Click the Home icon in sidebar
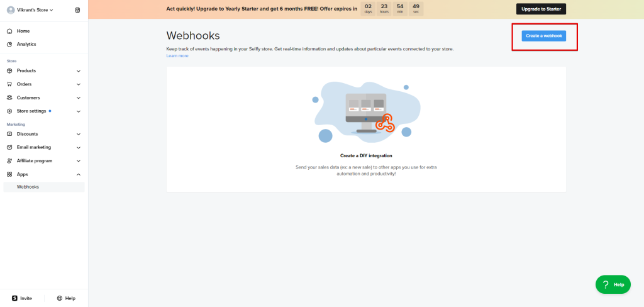Screen dimensions: 644x307 click(9, 31)
